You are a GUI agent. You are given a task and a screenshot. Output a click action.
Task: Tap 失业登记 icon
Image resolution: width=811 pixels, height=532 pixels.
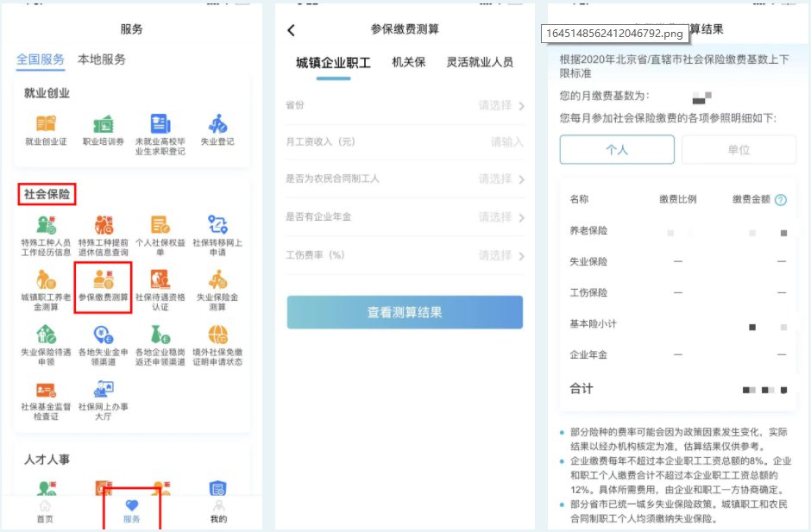tap(217, 126)
